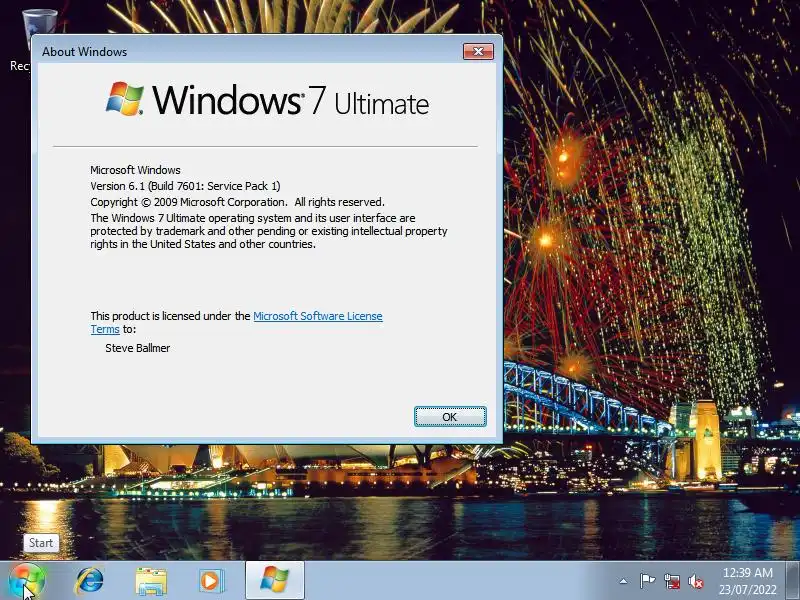The image size is (800, 600).
Task: Open Action Center flag icon
Action: (647, 581)
